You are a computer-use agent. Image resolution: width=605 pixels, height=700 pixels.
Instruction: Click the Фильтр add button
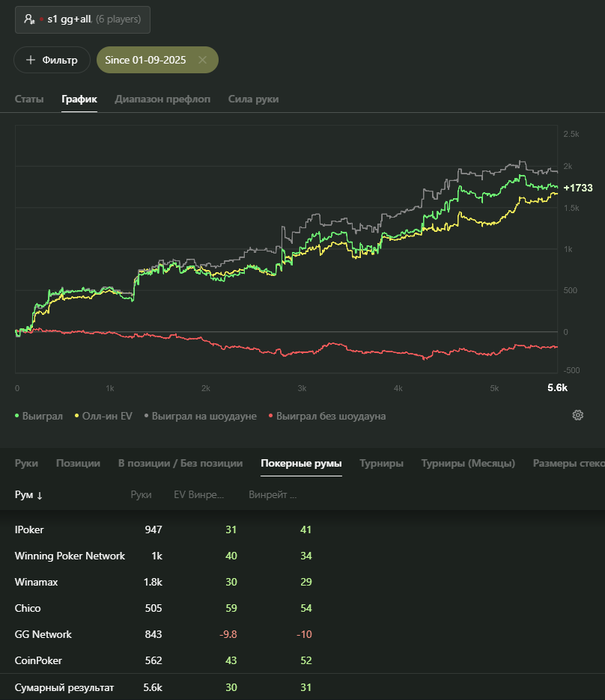pyautogui.click(x=52, y=60)
